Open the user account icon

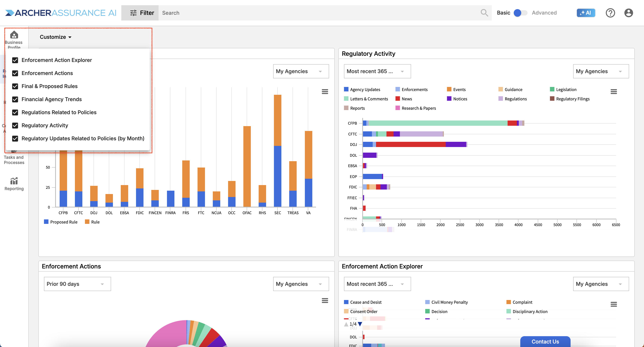(x=629, y=13)
